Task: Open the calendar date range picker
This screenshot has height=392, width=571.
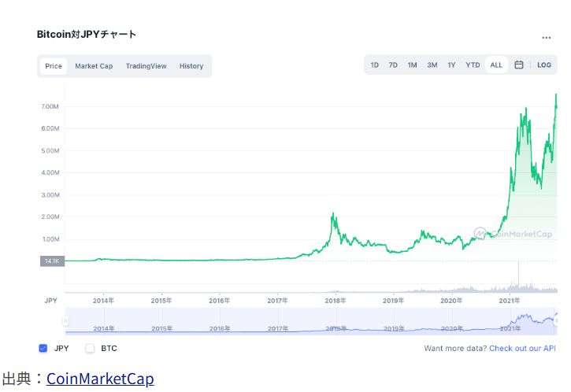Action: [x=519, y=65]
